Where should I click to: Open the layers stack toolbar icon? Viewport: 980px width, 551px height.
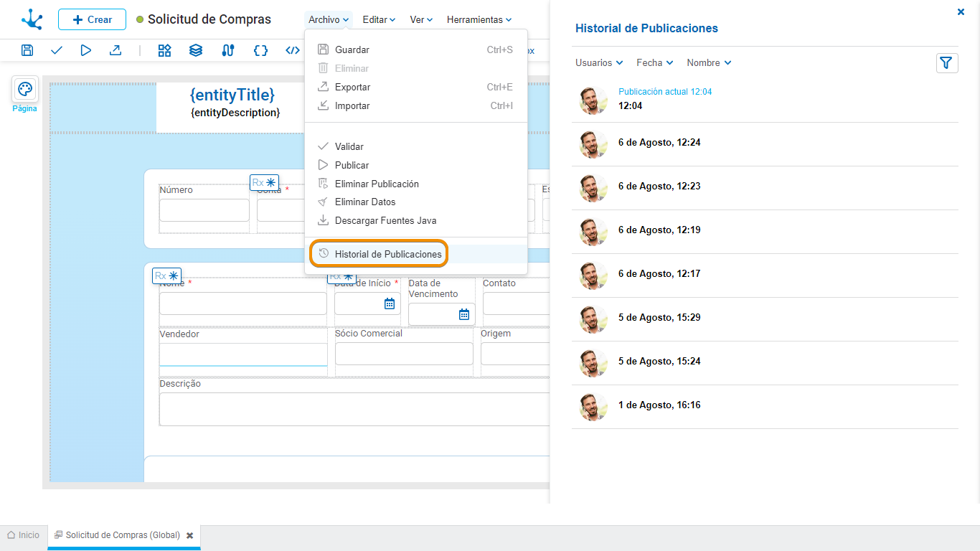click(x=196, y=50)
